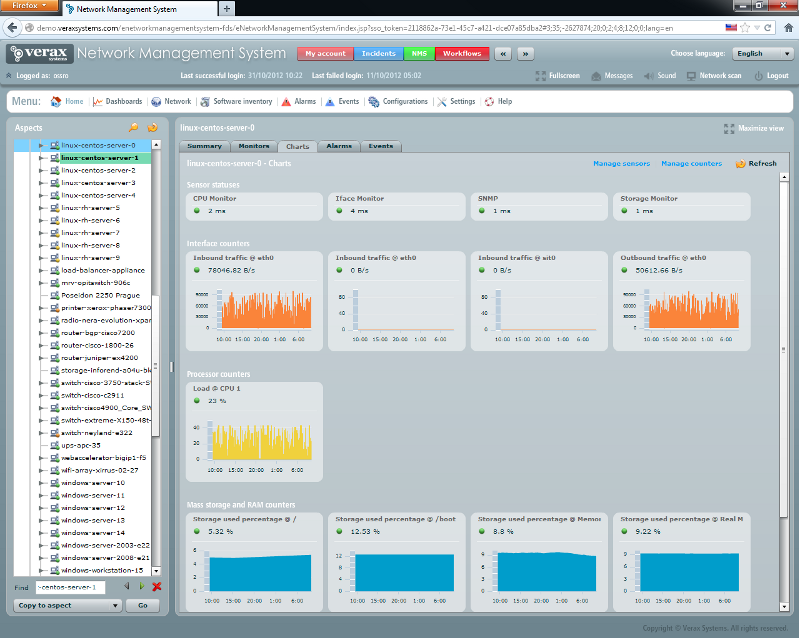Clear the find field with red X
This screenshot has height=638, width=799.
(157, 587)
